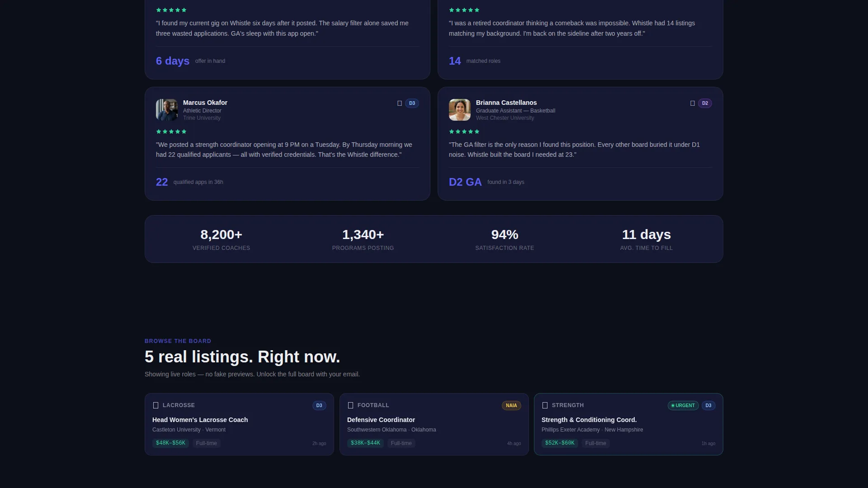Click Phillips Exeter Academy · New Hampshire text
Viewport: 868px width, 488px height.
592,430
